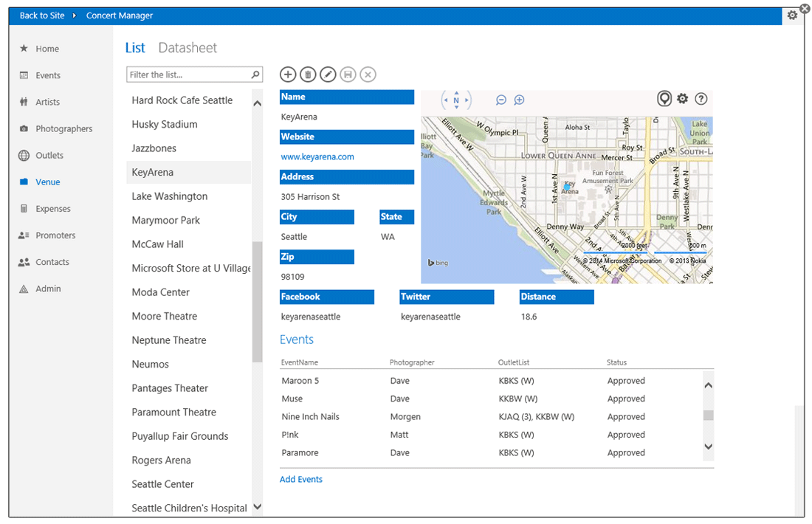Click the Expenses calculator icon
812x524 pixels.
pos(24,209)
